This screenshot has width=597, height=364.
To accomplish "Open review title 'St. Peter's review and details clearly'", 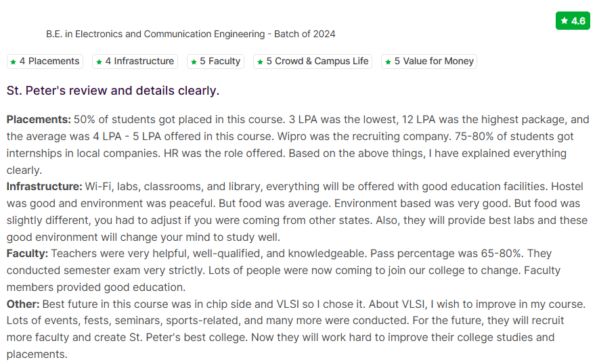I will pos(113,90).
